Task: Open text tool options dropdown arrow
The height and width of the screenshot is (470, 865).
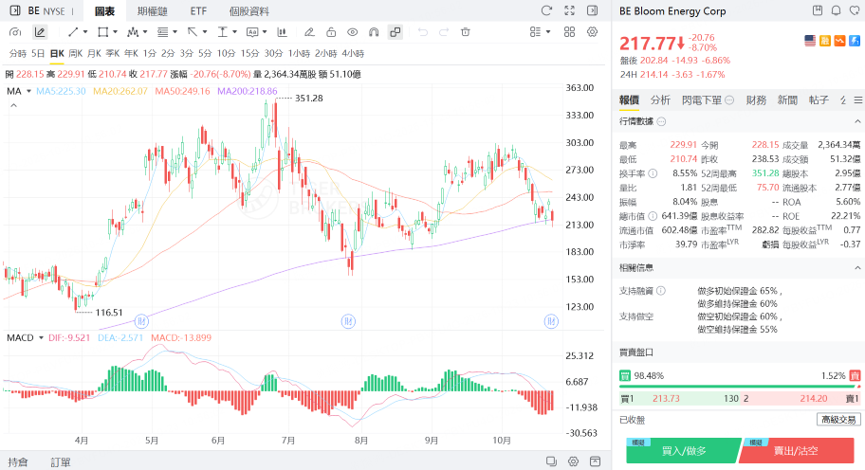Action: click(265, 32)
